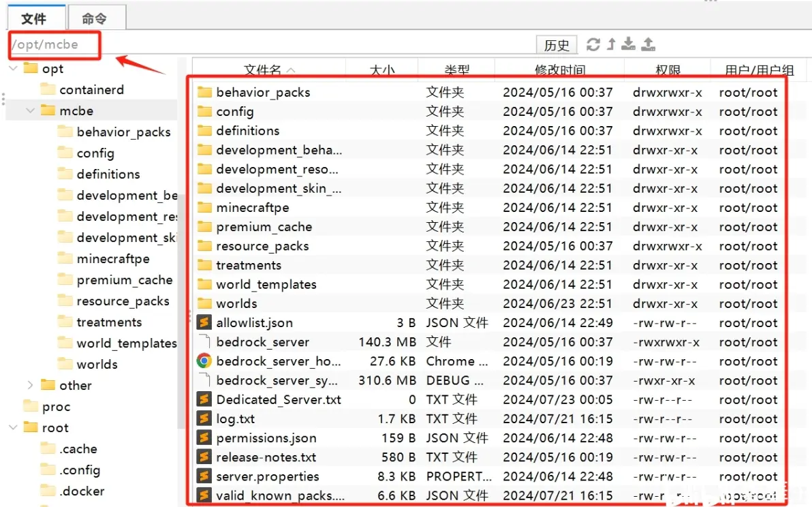Viewport: 812px width, 507px height.
Task: Click the Sublime icon next to allowlist.json
Action: (204, 322)
